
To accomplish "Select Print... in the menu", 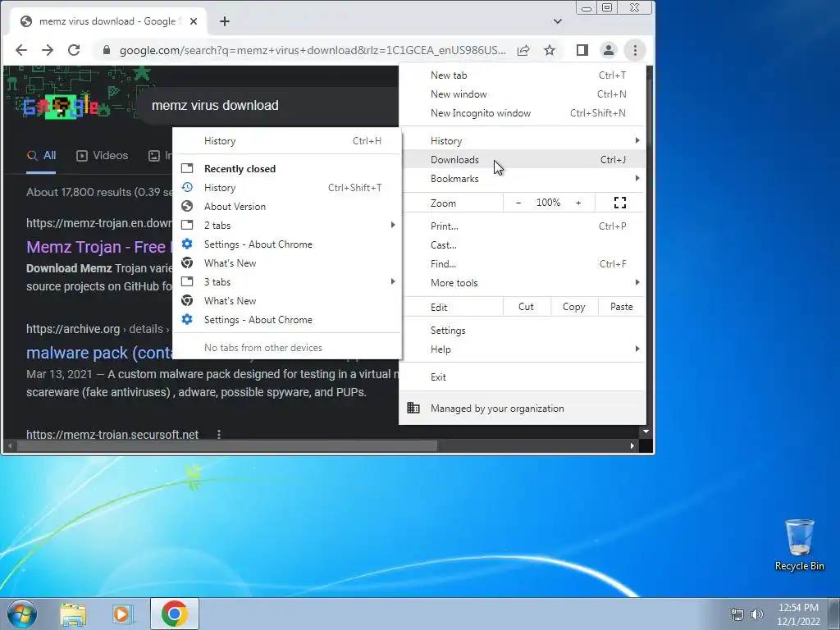I will [523, 226].
